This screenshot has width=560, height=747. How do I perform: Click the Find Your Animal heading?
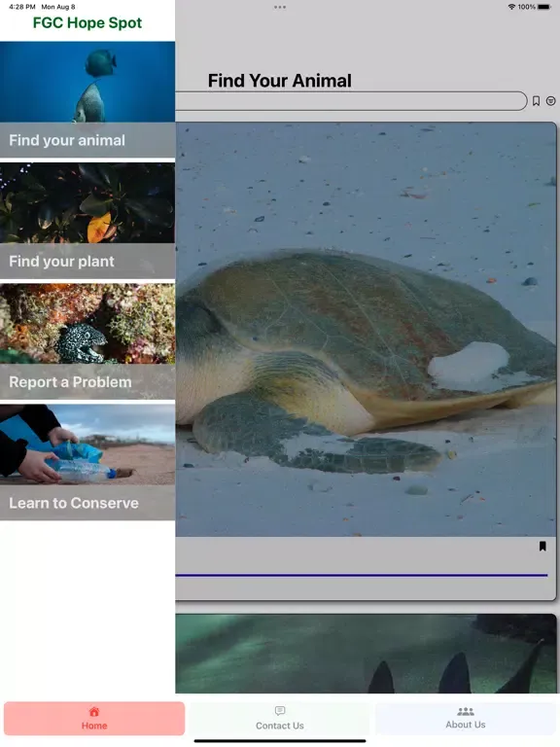pos(280,81)
